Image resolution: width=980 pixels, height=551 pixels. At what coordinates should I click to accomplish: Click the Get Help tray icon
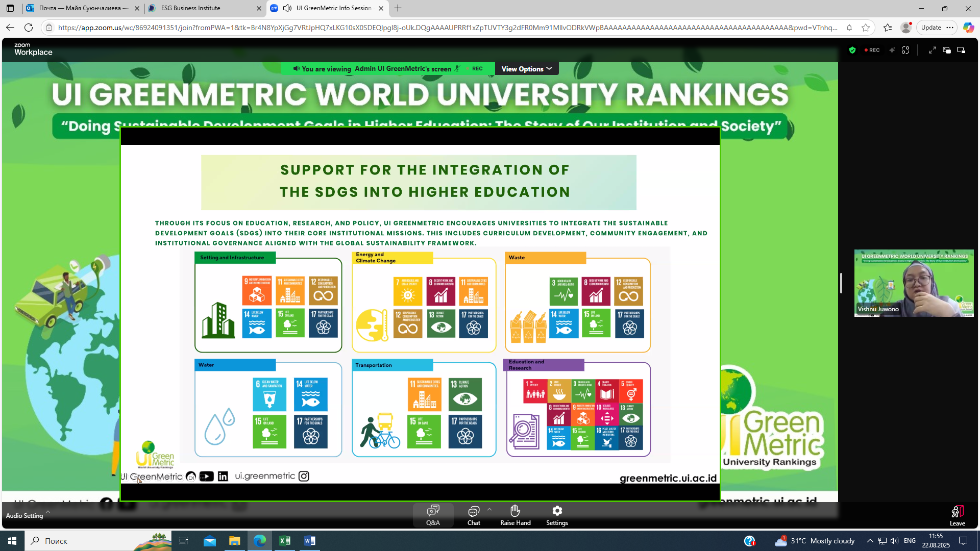(750, 541)
